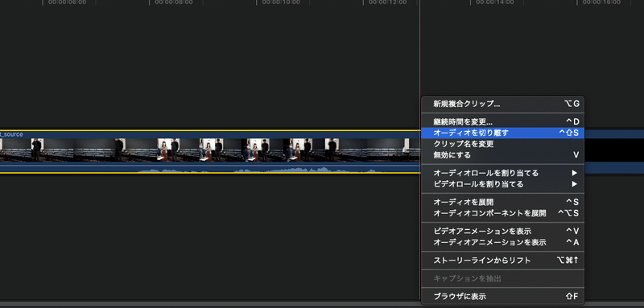This screenshot has width=644, height=308.
Task: Open ビデオロールを割り当てる submenu
Action: pos(502,184)
